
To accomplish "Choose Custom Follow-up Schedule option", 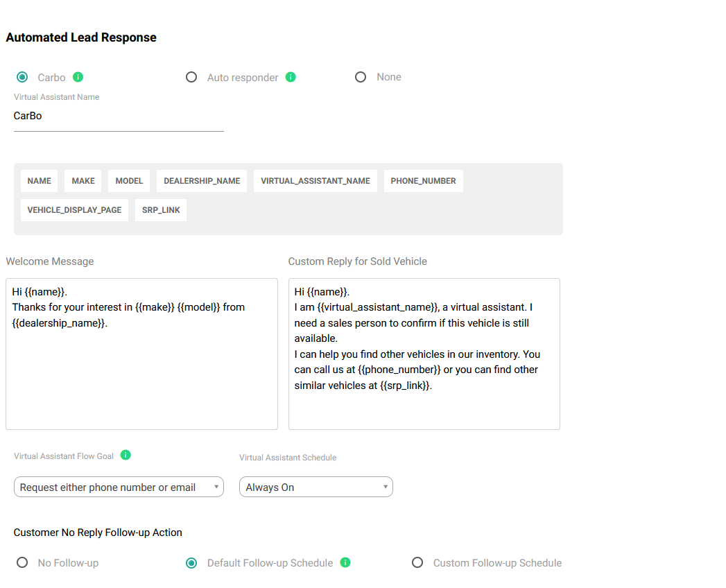I will (417, 562).
